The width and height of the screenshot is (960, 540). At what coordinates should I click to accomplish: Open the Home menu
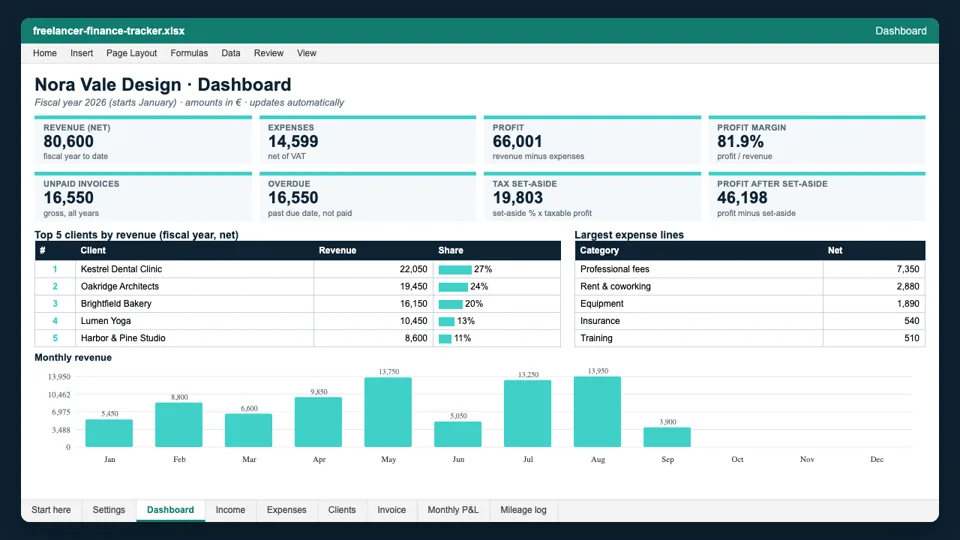pyautogui.click(x=45, y=53)
